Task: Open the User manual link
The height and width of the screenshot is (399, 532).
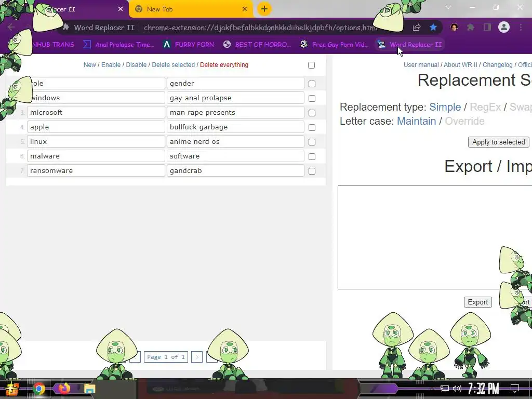Action: [x=421, y=65]
